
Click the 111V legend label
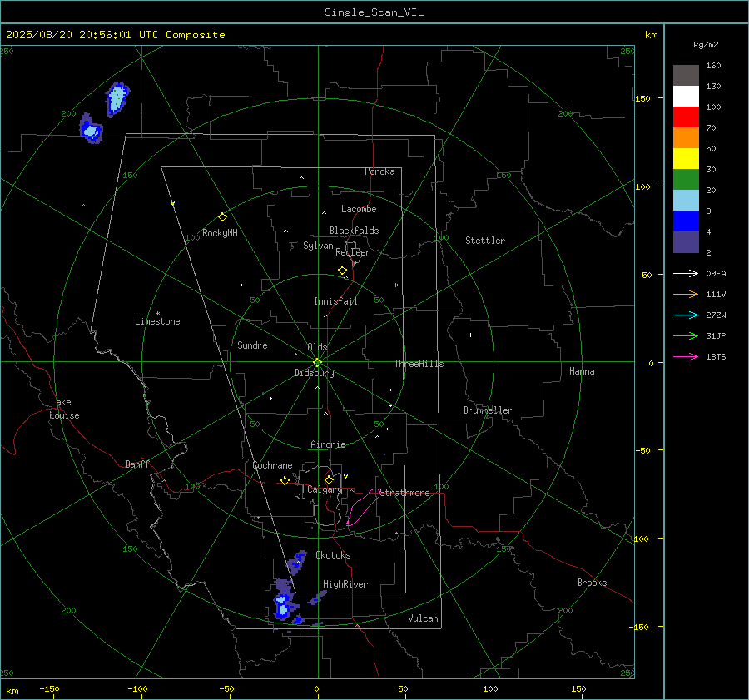[x=716, y=295]
